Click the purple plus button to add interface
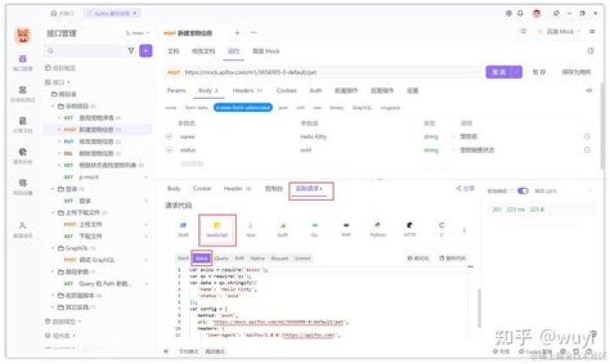Image resolution: width=610 pixels, height=364 pixels. coord(146,51)
